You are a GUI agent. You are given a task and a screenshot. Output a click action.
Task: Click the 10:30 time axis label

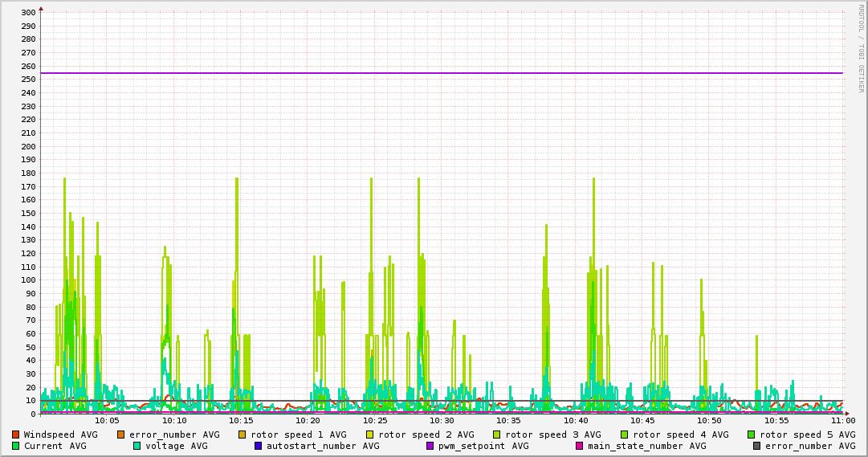point(442,420)
